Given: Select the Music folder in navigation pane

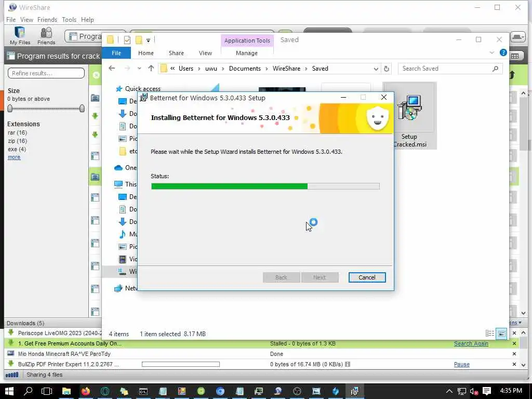Looking at the screenshot, I should pyautogui.click(x=128, y=234).
